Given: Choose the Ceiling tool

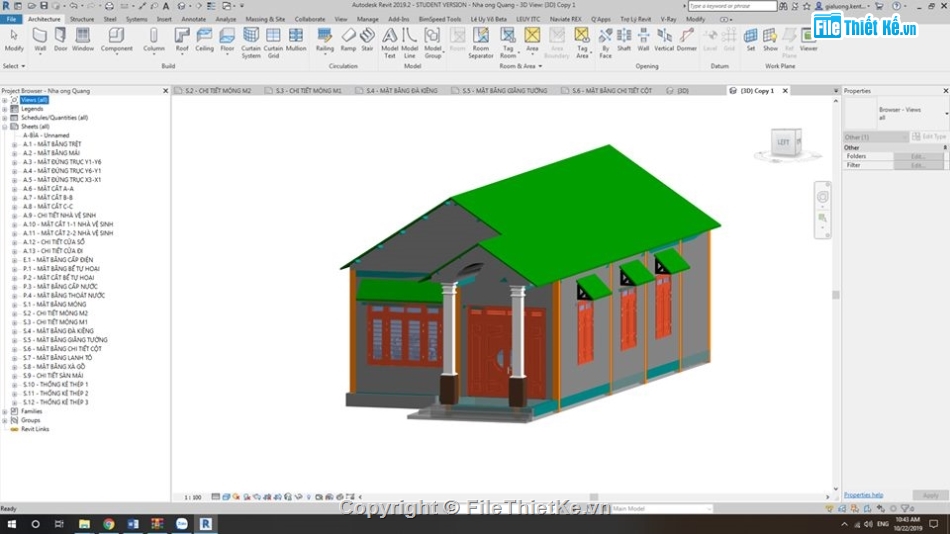Looking at the screenshot, I should pos(205,39).
